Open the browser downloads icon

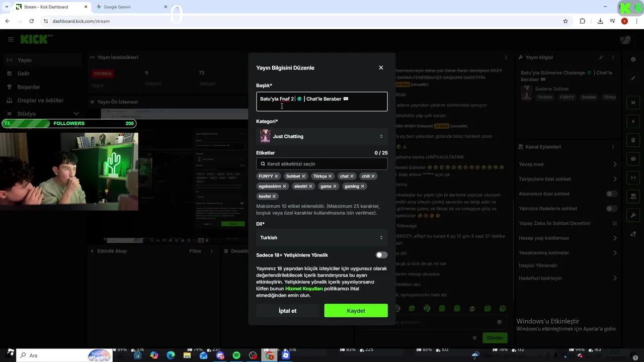[600, 21]
